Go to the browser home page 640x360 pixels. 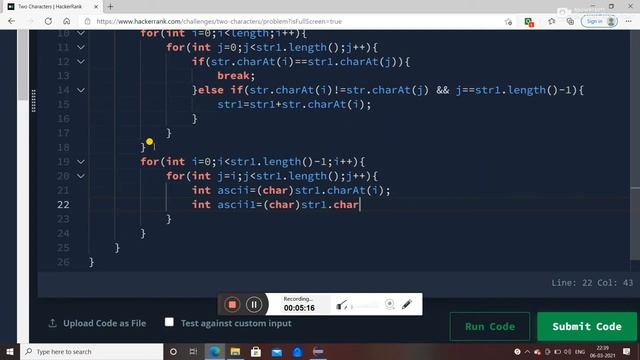tap(67, 21)
